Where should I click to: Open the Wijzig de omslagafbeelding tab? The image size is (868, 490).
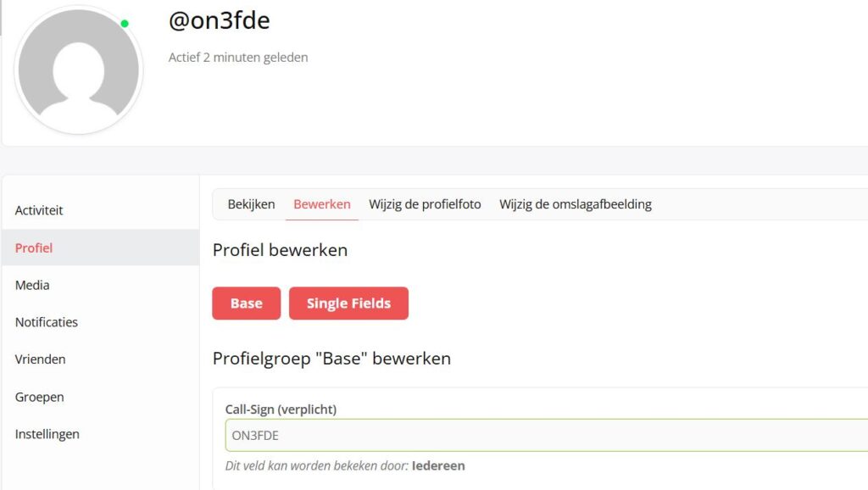pyautogui.click(x=575, y=204)
